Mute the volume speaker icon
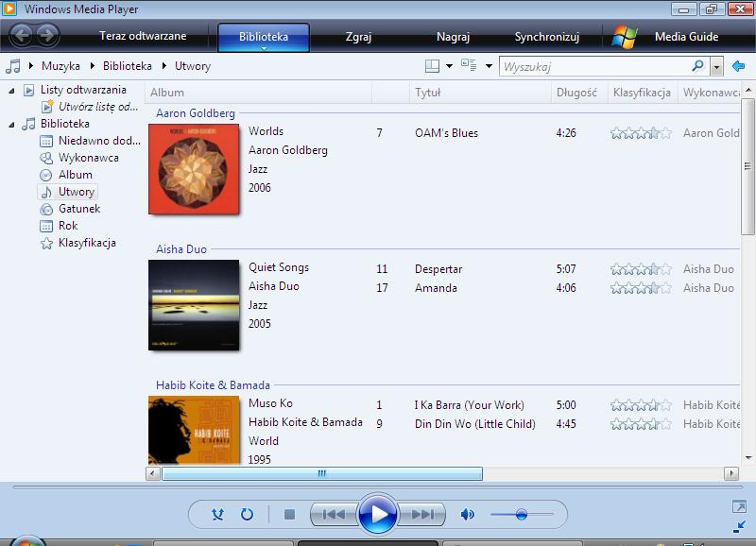Screen dimensions: 756x546 coord(467,515)
